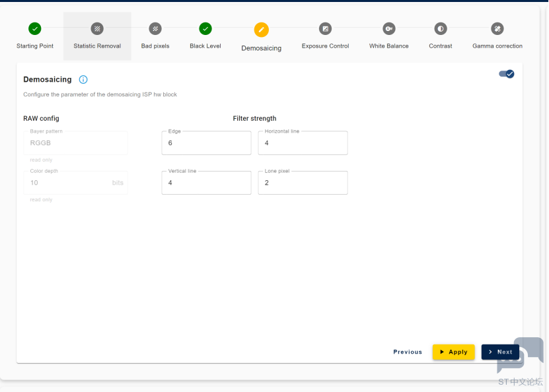Viewport: 549px width, 392px height.
Task: Go to the Gamma correction step label
Action: pyautogui.click(x=497, y=46)
